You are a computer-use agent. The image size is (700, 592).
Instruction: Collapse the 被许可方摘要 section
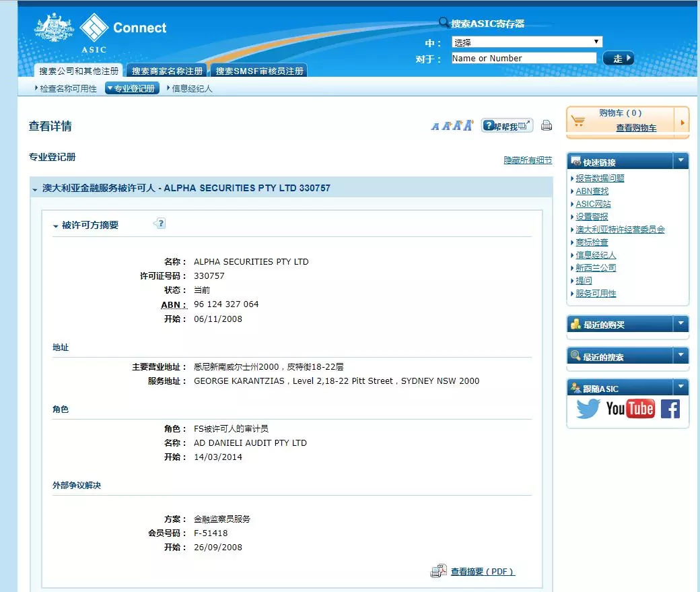(56, 226)
